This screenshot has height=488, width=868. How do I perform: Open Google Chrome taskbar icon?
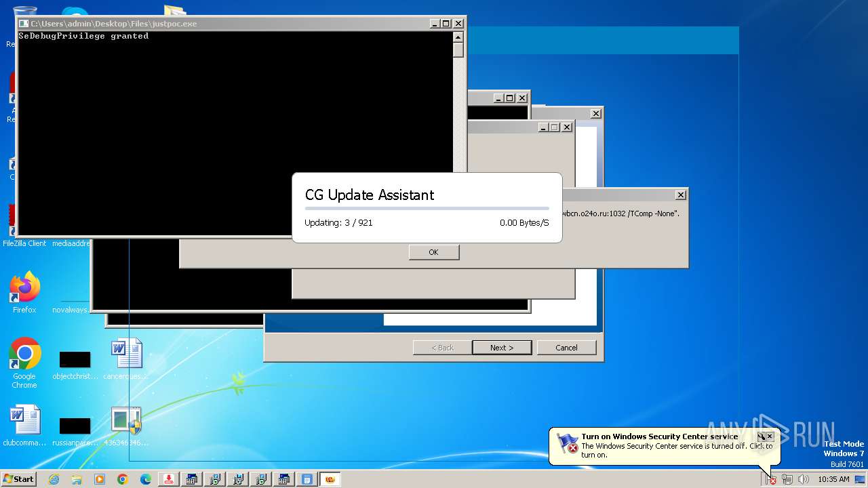(x=123, y=479)
